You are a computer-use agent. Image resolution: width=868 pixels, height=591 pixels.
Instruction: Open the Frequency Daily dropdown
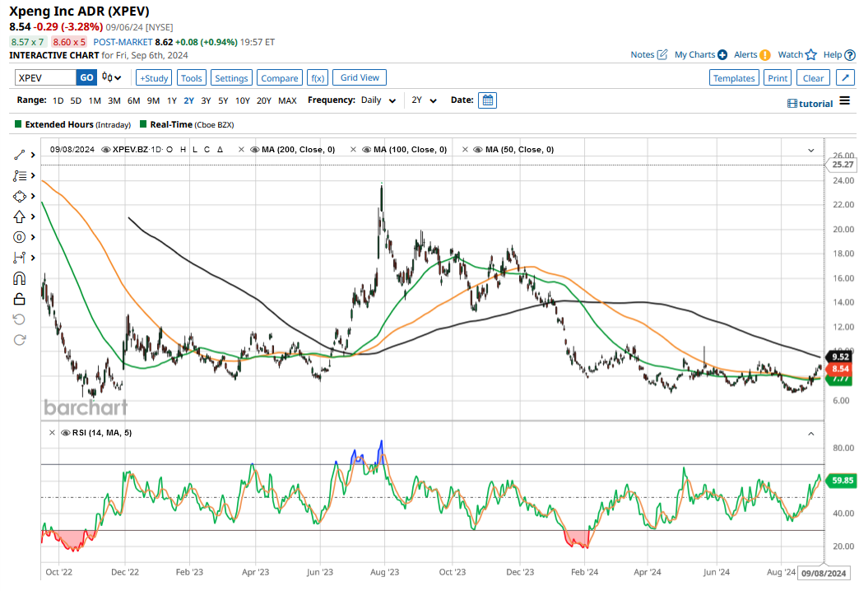(378, 100)
